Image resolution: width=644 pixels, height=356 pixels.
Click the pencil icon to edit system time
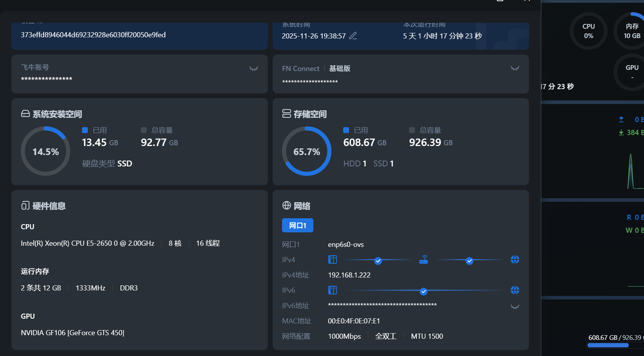pyautogui.click(x=353, y=36)
